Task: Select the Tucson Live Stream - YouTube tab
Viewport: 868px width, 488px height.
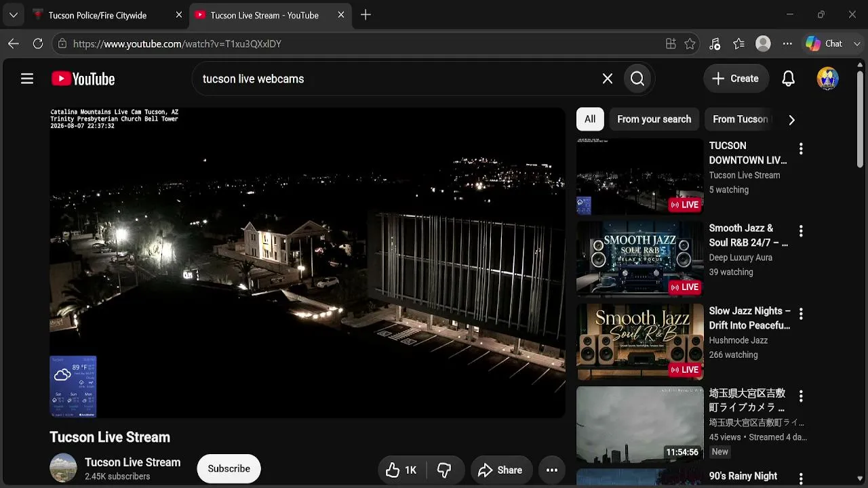Action: [x=264, y=15]
